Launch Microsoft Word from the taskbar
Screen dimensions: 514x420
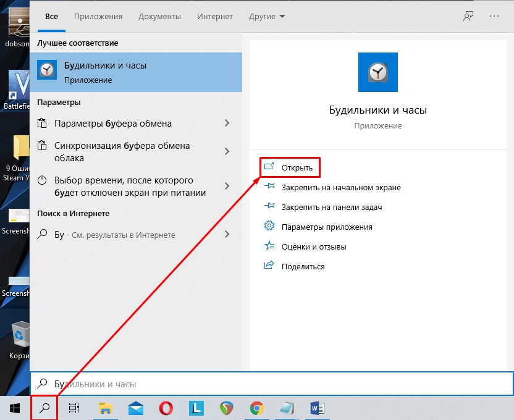[318, 408]
